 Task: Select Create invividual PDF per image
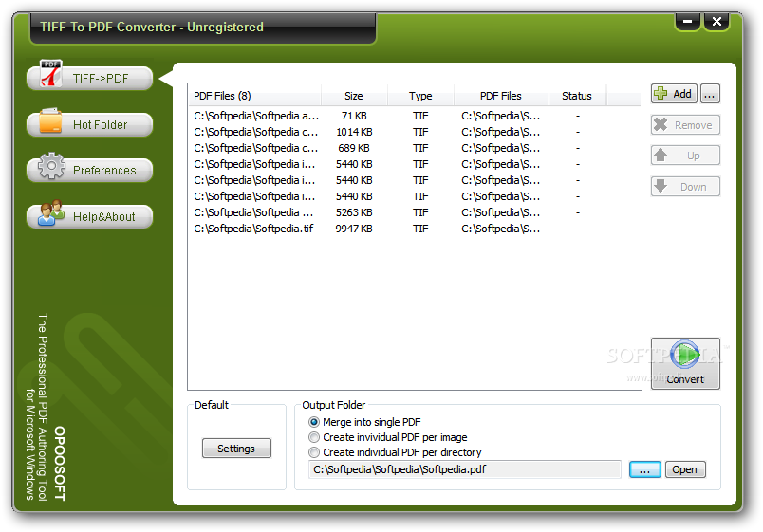tap(388, 437)
